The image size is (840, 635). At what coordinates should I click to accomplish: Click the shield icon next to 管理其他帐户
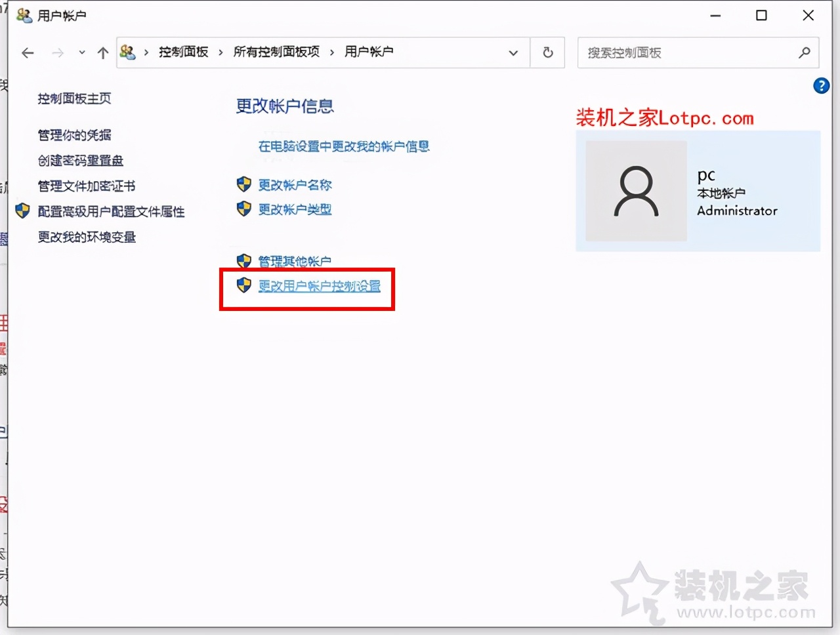pyautogui.click(x=243, y=260)
